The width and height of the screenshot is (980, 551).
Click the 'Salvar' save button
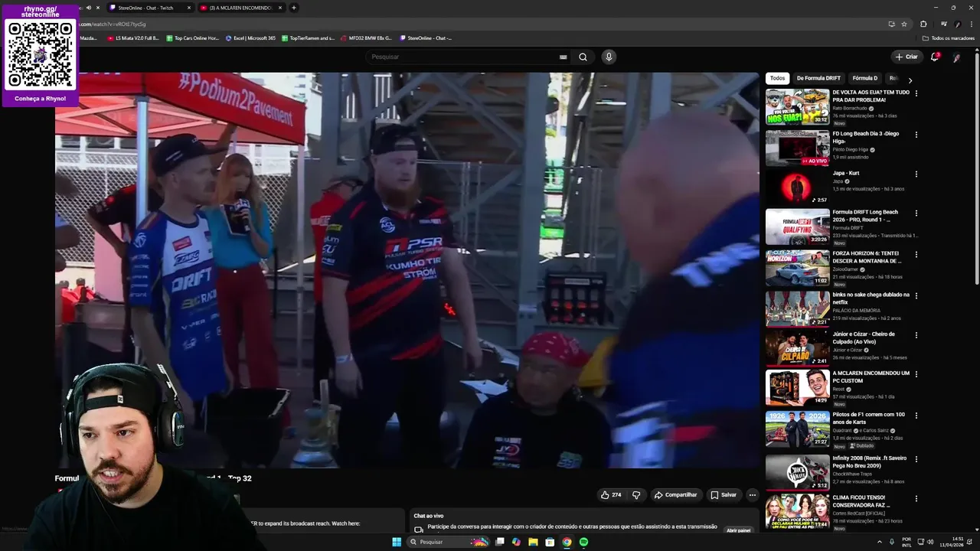coord(724,495)
